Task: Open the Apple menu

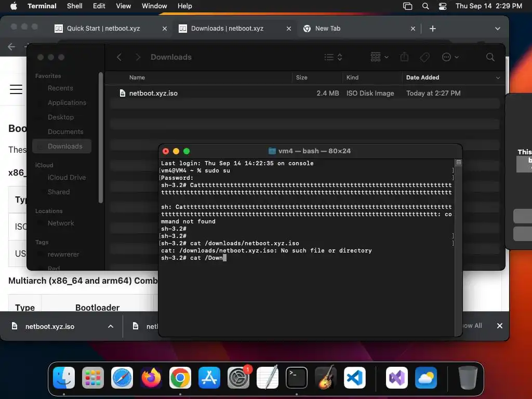Action: point(14,6)
